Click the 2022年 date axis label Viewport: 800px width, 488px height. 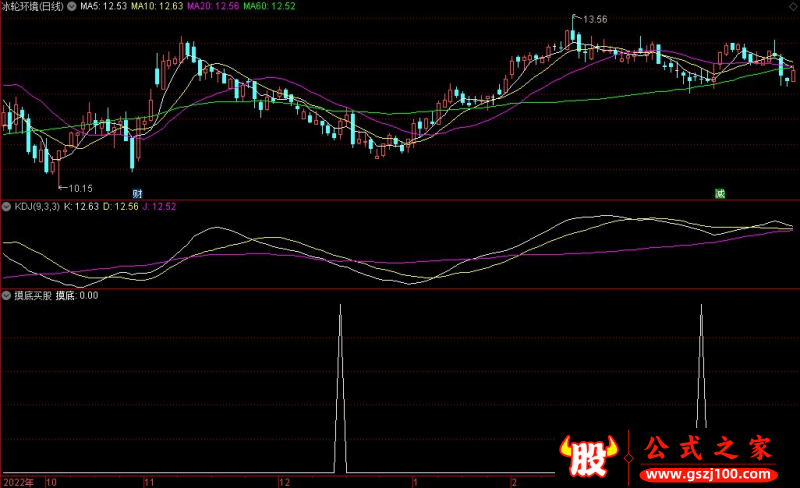[x=19, y=482]
